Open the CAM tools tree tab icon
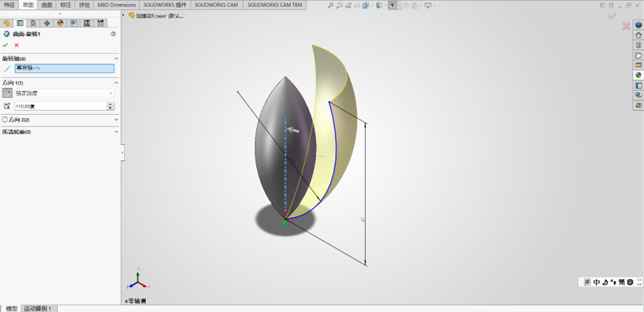Viewport: 644px width, 312px height. click(100, 23)
